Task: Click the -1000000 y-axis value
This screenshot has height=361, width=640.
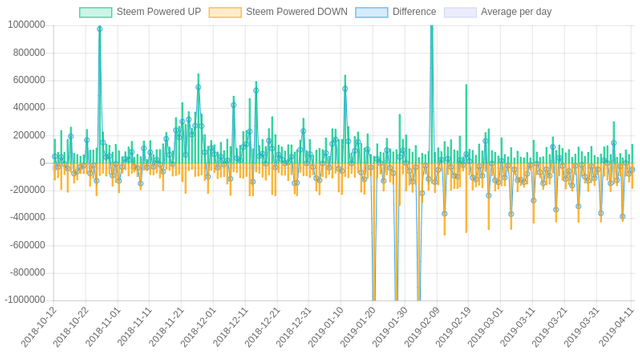Action: [25, 300]
